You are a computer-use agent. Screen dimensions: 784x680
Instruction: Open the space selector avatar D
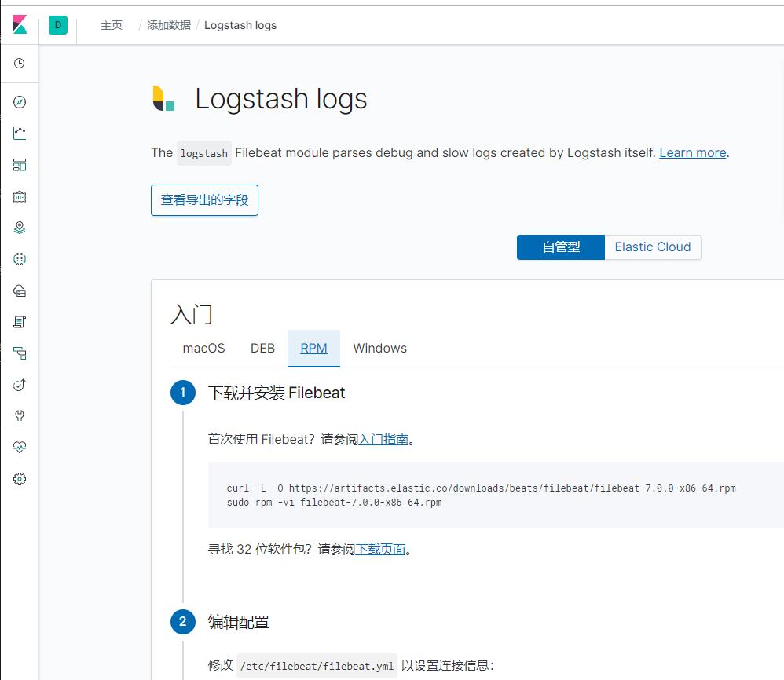click(58, 25)
